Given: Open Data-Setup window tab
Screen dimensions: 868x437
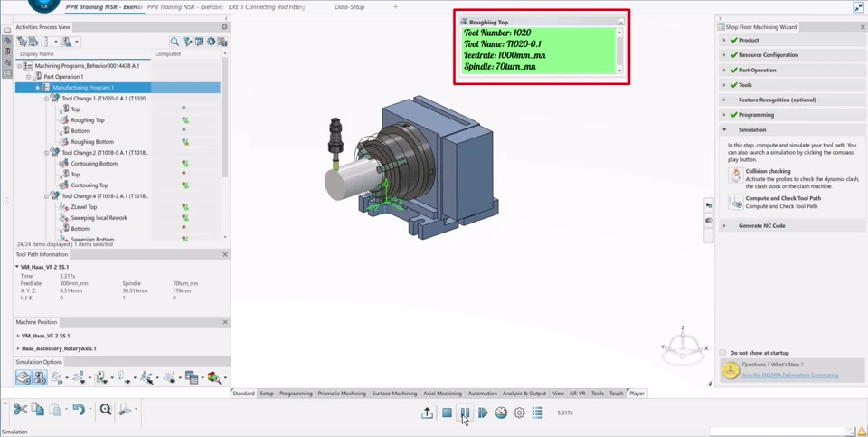Looking at the screenshot, I should (x=349, y=7).
